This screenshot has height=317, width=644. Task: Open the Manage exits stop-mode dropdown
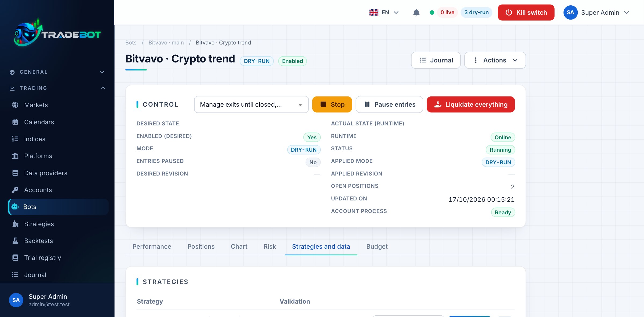tap(251, 105)
